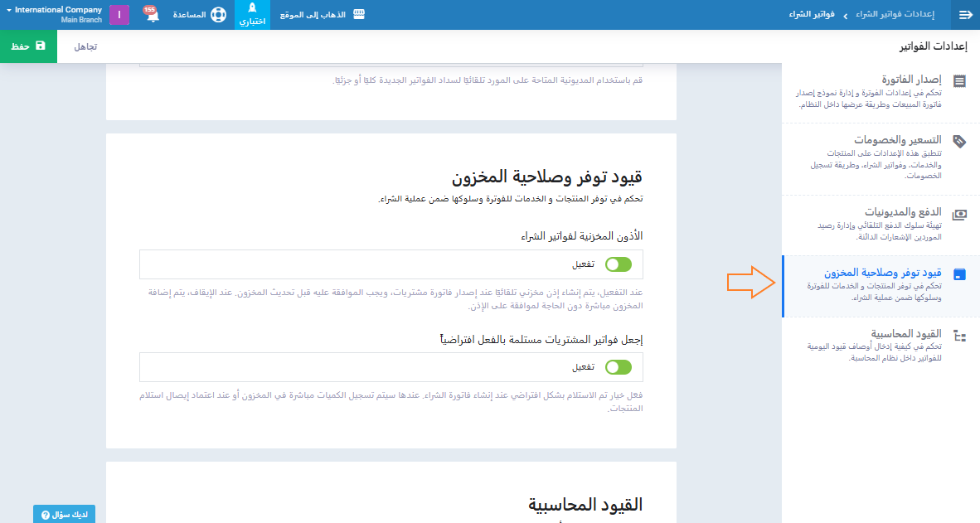The height and width of the screenshot is (523, 980).
Task: Click the Ignore (تجاهل) button
Action: 85,46
